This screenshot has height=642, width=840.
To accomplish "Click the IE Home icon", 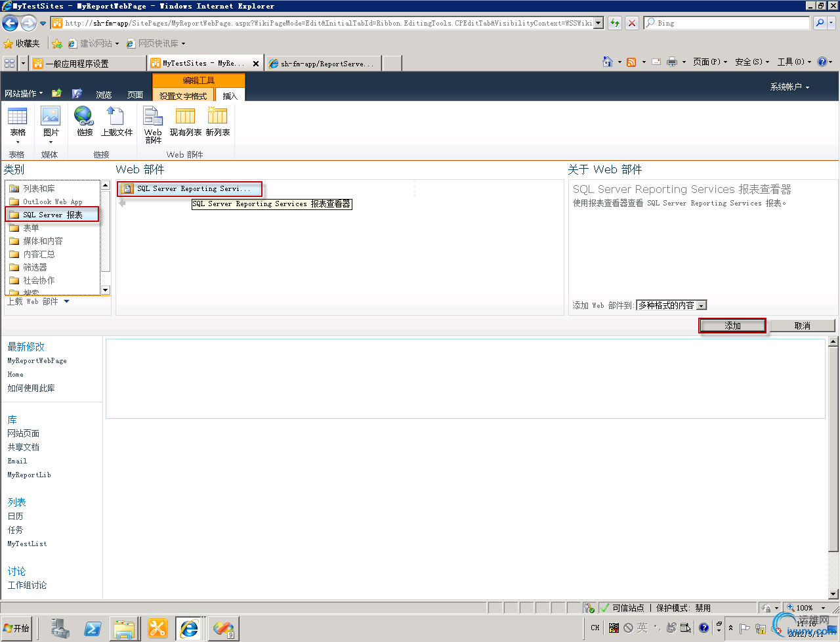I will [608, 62].
